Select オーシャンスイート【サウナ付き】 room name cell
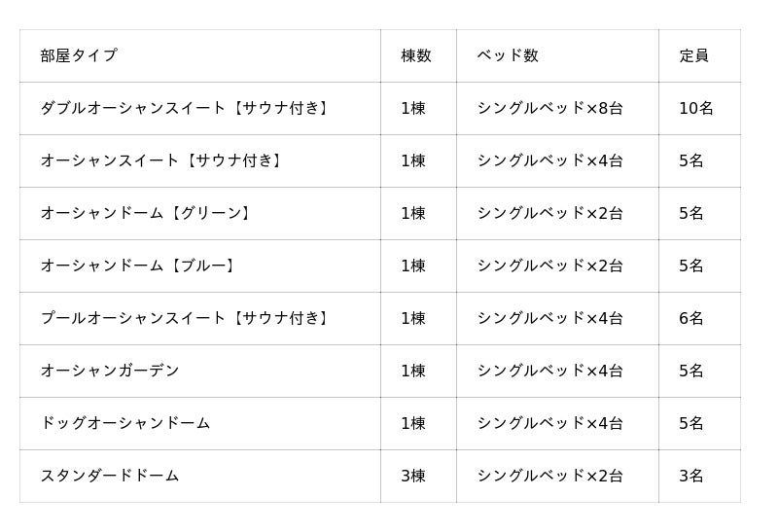Image resolution: width=778 pixels, height=532 pixels. (x=162, y=160)
